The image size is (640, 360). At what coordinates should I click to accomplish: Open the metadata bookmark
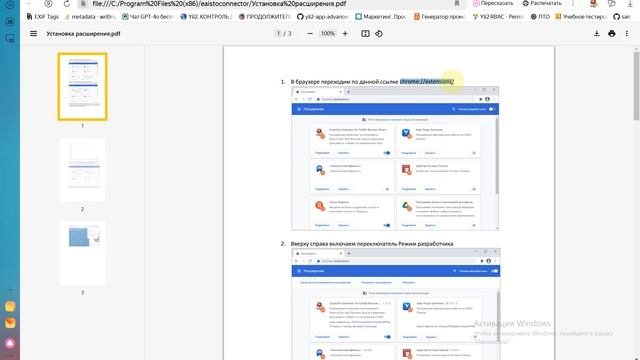click(x=90, y=17)
